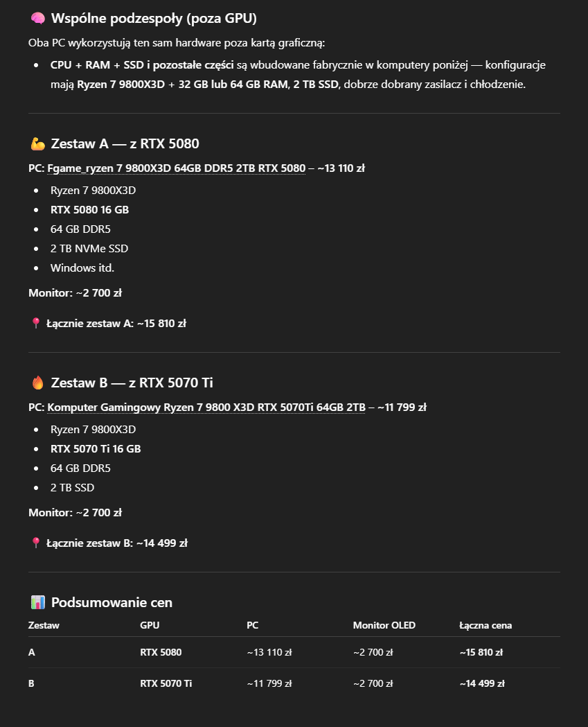Viewport: 588px width, 727px height.
Task: Click the pin emoji before Łącznie zestaw A
Action: pos(36,323)
